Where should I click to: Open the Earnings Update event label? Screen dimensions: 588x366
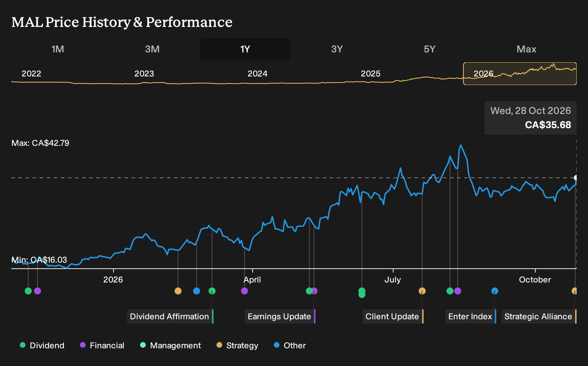(280, 316)
